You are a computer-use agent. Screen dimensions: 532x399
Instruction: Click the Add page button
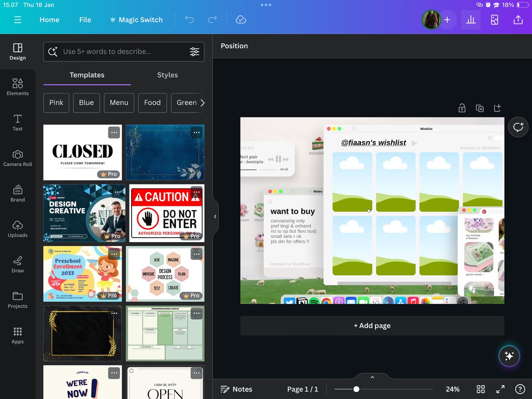pos(372,325)
